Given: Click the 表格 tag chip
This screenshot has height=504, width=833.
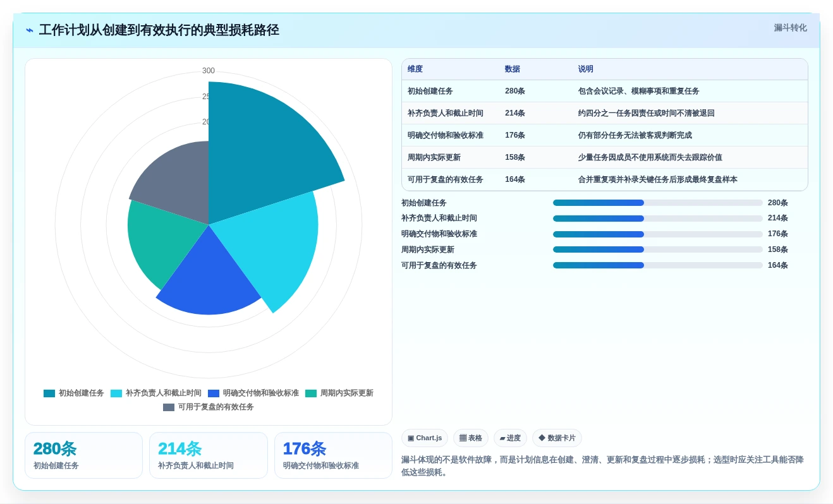Looking at the screenshot, I should 471,438.
